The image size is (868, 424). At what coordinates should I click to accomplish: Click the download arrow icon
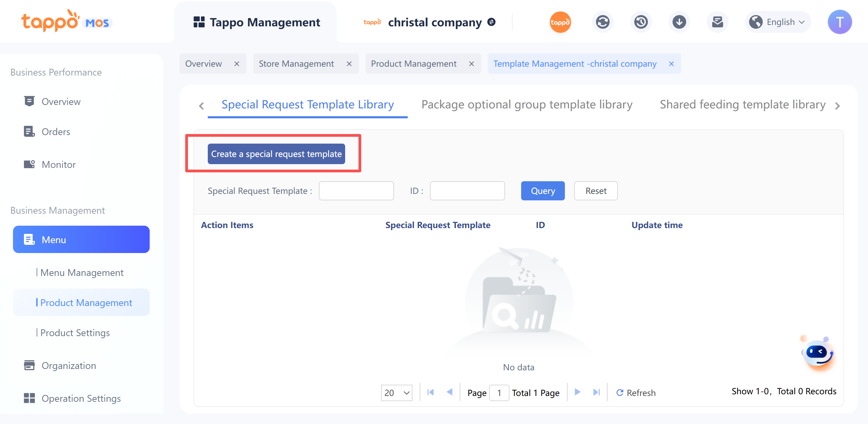pyautogui.click(x=679, y=22)
